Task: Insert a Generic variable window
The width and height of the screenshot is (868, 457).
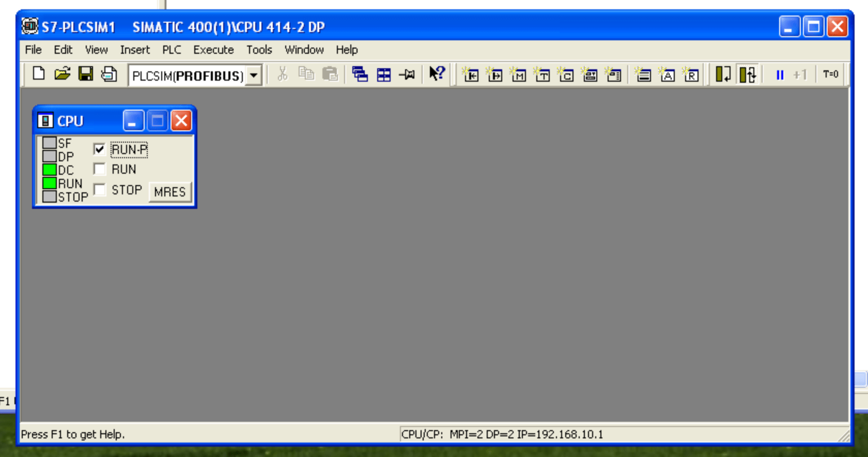Action: point(590,74)
